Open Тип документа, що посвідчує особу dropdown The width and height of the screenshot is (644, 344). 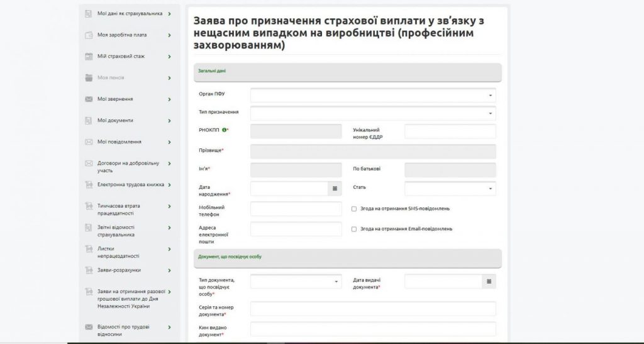[296, 281]
